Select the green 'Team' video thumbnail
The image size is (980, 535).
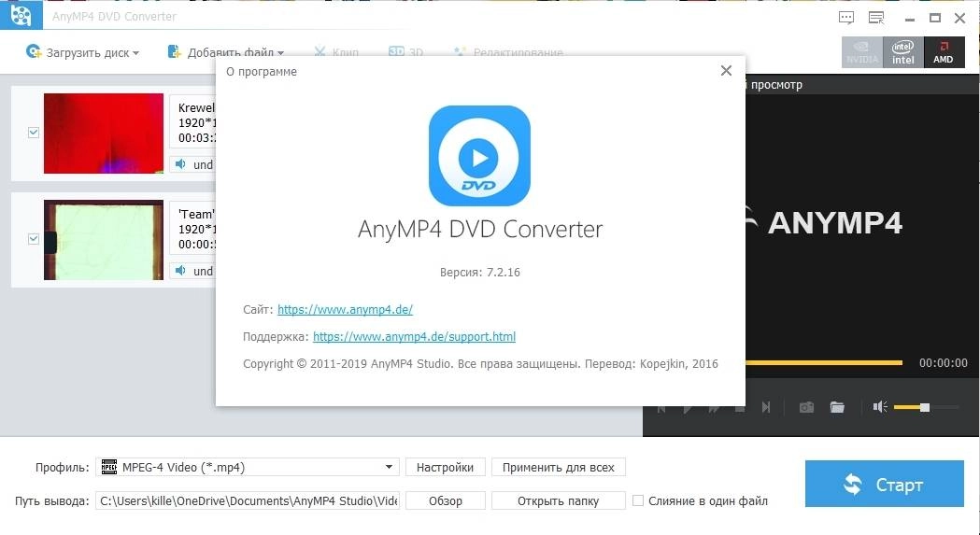(103, 239)
